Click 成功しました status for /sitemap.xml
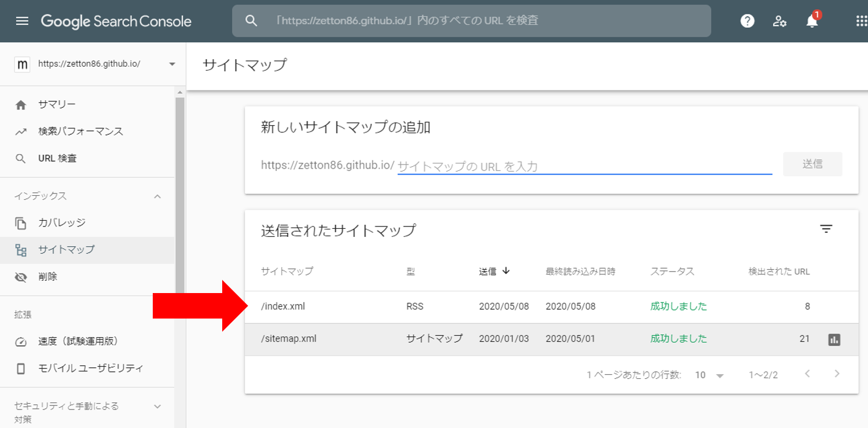 (679, 339)
